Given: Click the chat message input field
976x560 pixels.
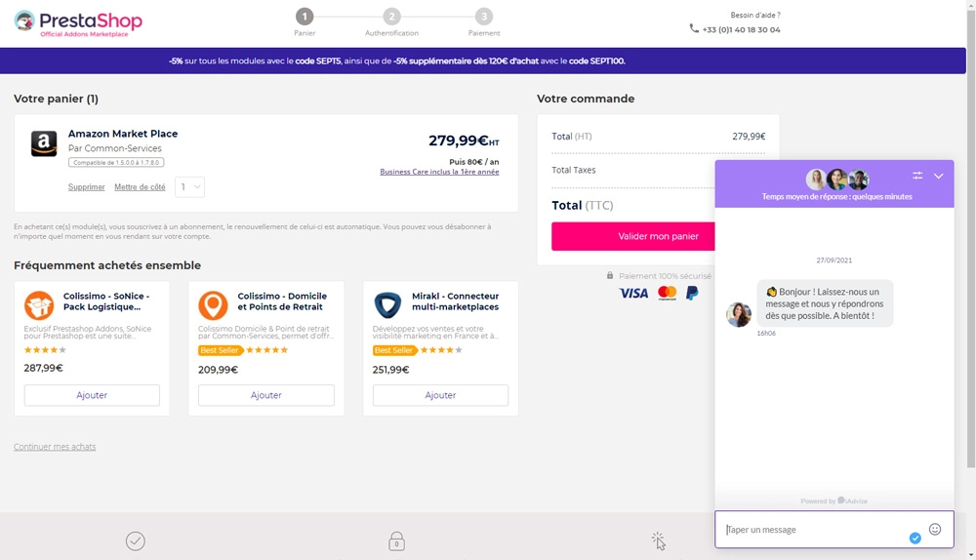Looking at the screenshot, I should [834, 530].
